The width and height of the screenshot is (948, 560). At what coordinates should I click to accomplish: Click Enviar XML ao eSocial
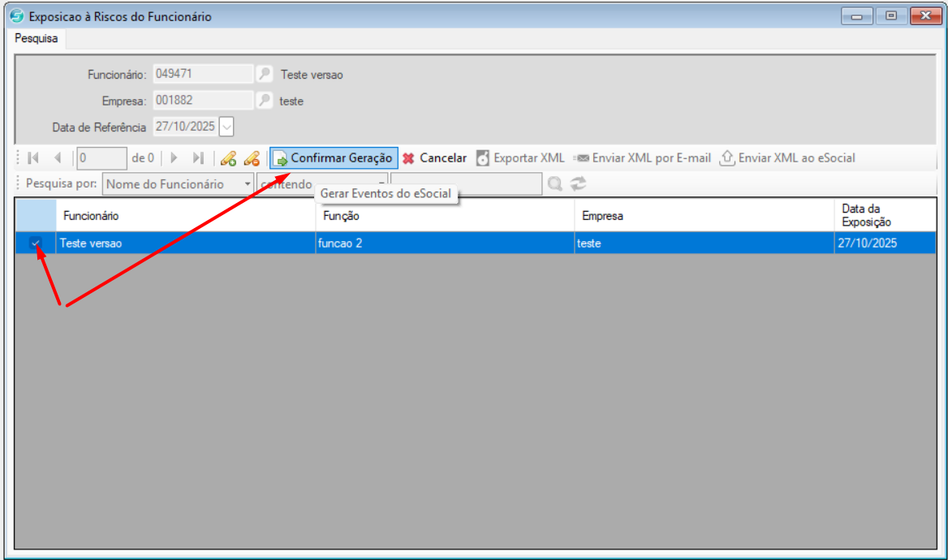click(x=787, y=158)
